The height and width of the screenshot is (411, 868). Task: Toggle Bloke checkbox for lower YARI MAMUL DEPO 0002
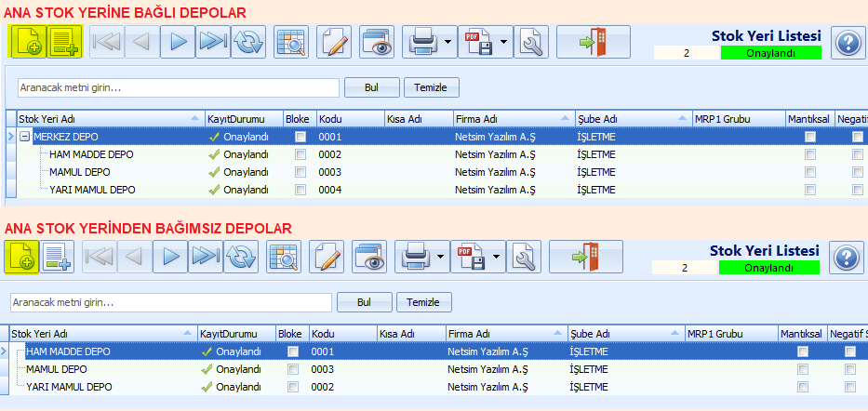[293, 387]
